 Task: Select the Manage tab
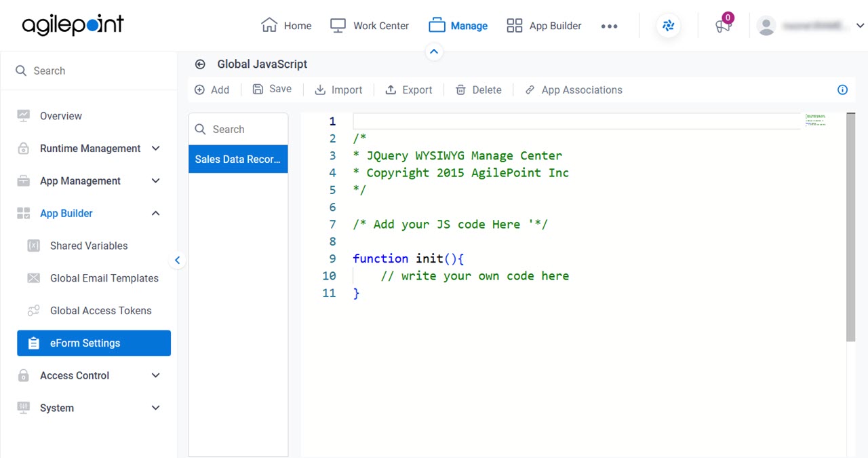point(458,26)
